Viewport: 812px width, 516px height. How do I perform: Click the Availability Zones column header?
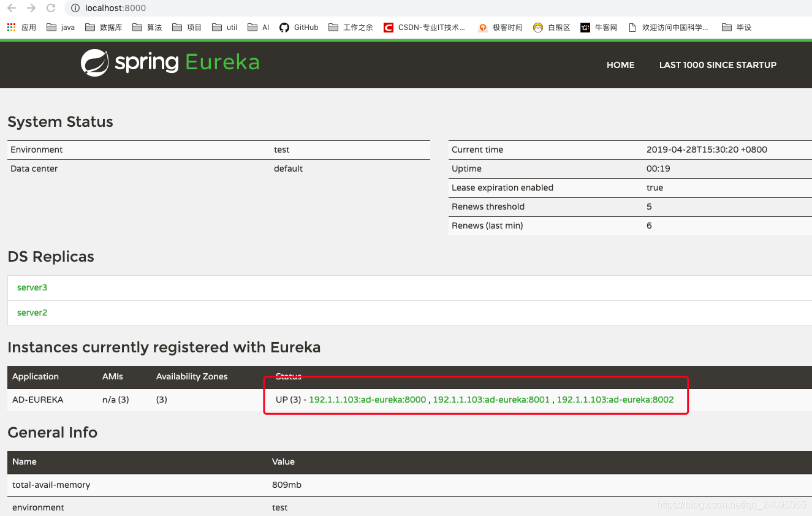click(192, 376)
